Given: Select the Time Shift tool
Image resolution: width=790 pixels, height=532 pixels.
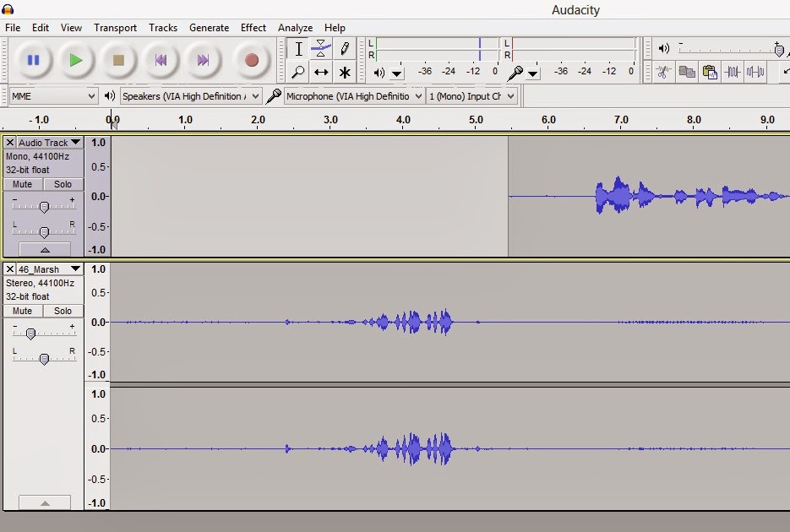Looking at the screenshot, I should point(321,72).
